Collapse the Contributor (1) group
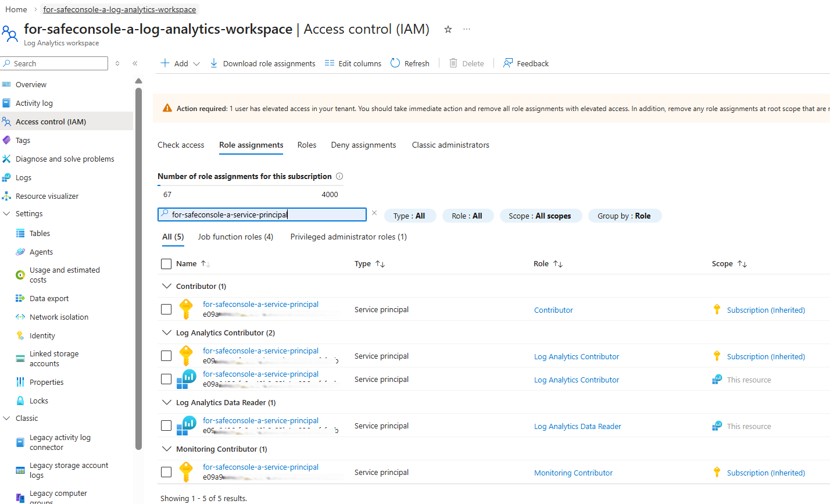 click(x=167, y=286)
